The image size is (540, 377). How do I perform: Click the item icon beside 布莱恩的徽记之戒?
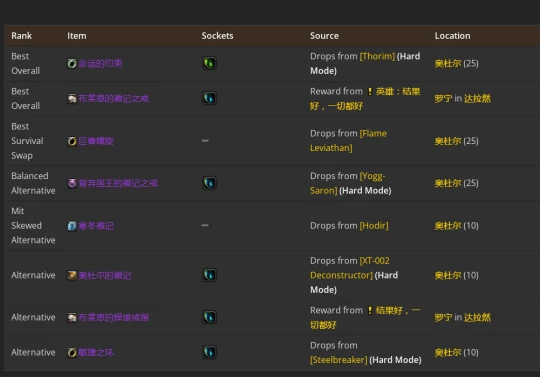click(x=72, y=99)
